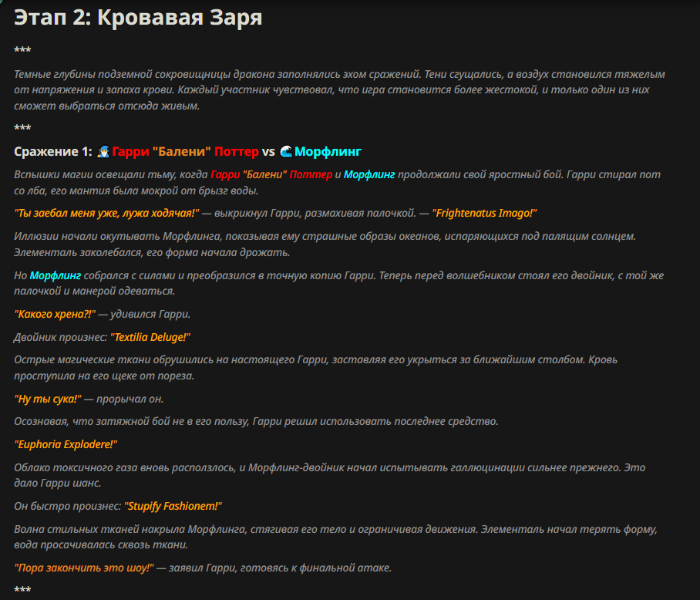Click the paragraph starting "Волна стильных тканей накрыла Морфлинга"
Screen dimensions: 700x600
tap(335, 537)
